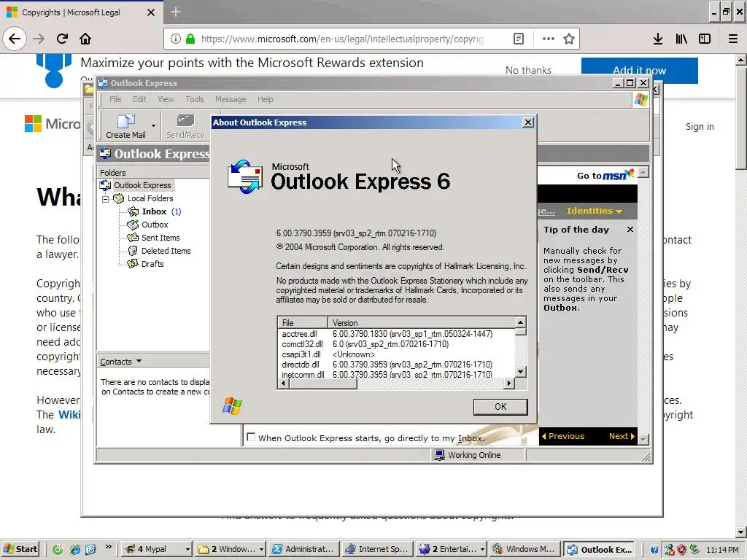
Task: Click the file list left scroll arrow
Action: pyautogui.click(x=284, y=384)
